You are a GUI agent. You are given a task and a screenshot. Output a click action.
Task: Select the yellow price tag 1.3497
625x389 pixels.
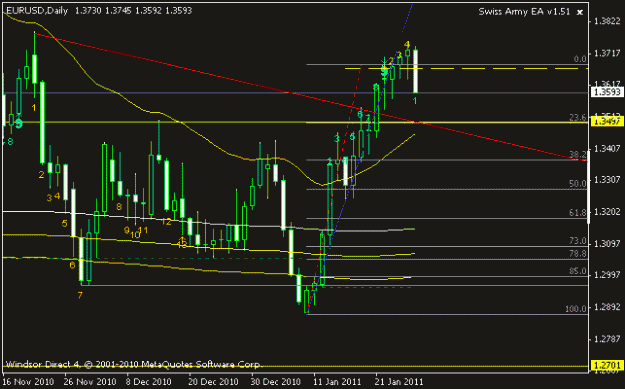(x=607, y=122)
